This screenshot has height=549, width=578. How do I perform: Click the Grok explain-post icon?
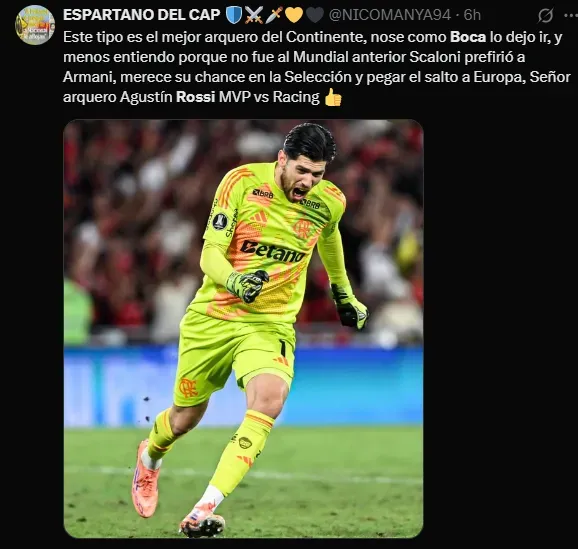[546, 15]
